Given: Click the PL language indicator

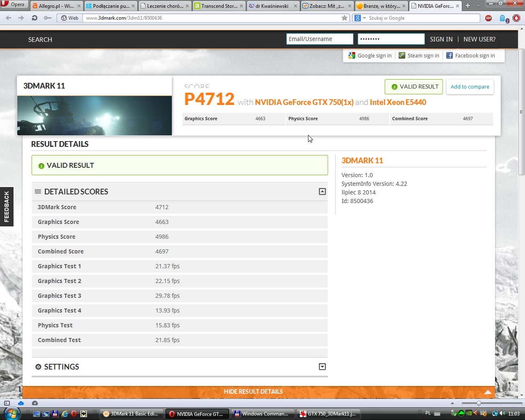Looking at the screenshot, I should click(x=428, y=413).
